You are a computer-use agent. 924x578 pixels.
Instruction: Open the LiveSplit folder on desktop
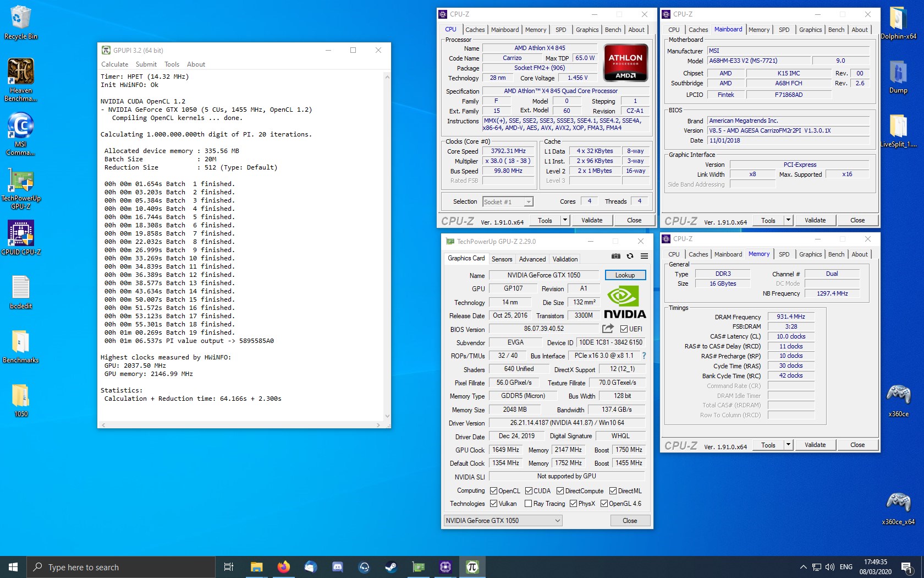coord(898,130)
